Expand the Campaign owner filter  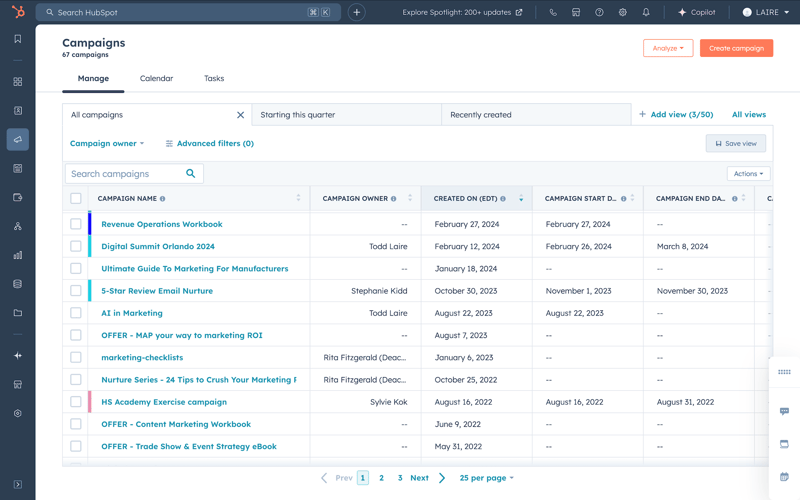(107, 143)
